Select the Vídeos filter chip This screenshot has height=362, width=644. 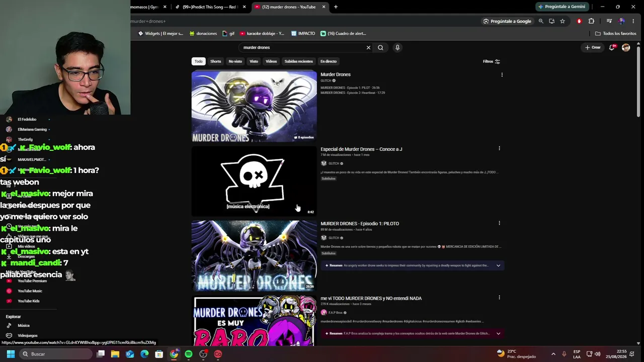coord(271,61)
